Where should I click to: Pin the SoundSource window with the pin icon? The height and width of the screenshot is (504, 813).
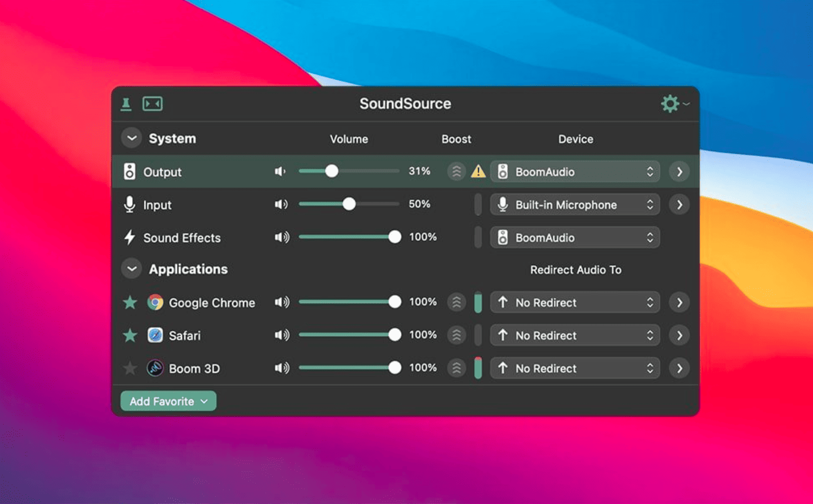[x=126, y=104]
